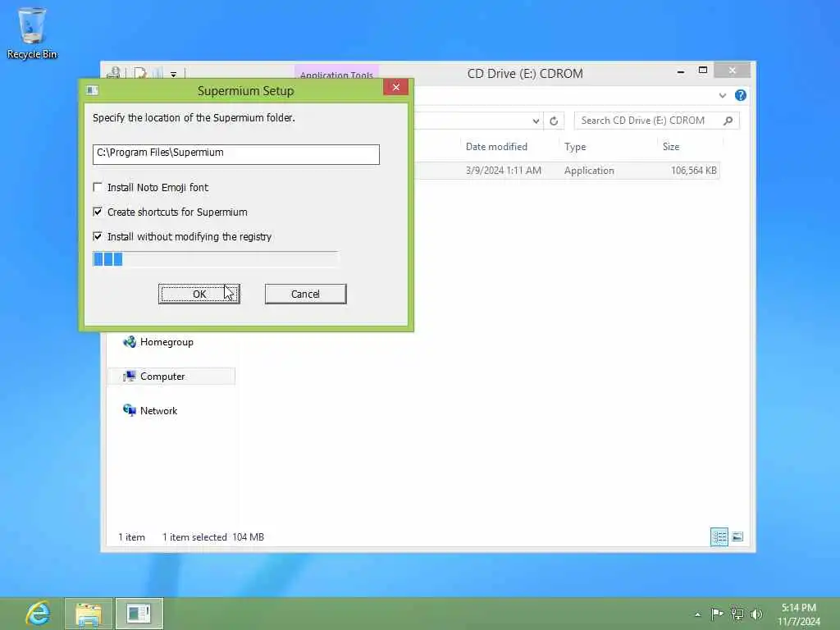Viewport: 840px width, 630px height.
Task: Click the Application type cell
Action: pos(589,171)
